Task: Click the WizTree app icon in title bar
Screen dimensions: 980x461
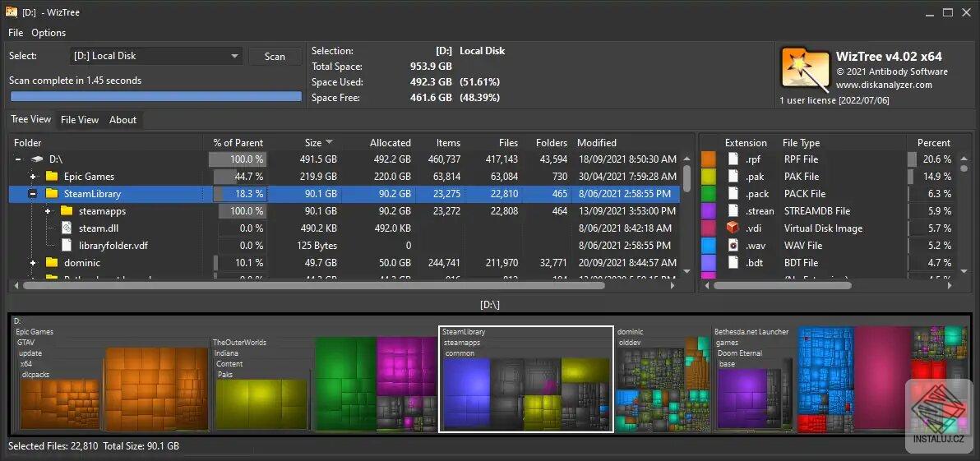Action: click(12, 12)
